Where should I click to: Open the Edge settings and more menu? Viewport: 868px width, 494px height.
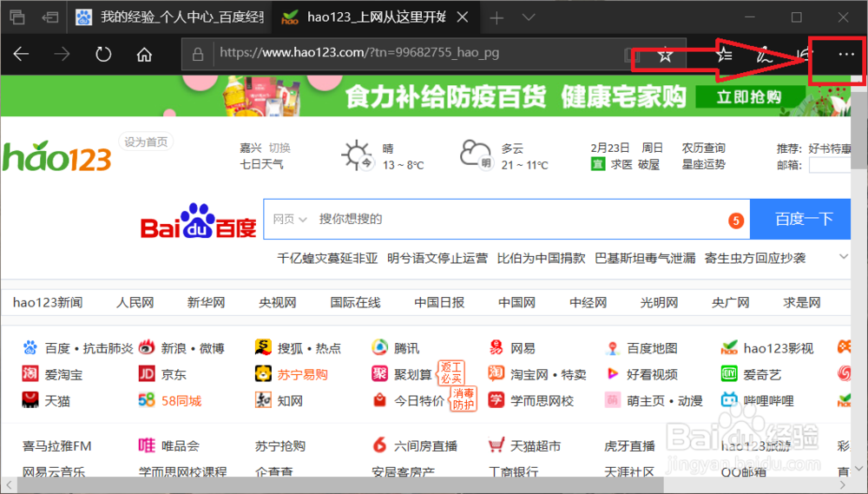pyautogui.click(x=845, y=55)
